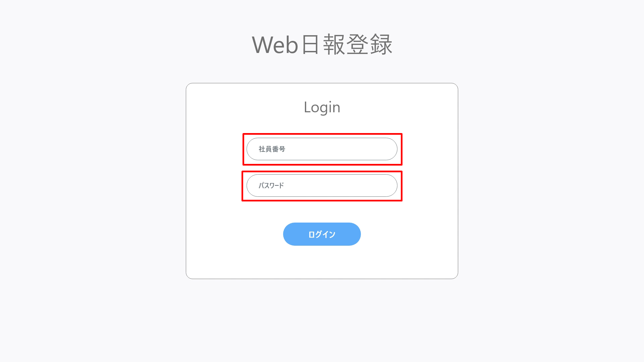Viewport: 644px width, 362px height.
Task: Select the Web日報登録 page title
Action: pyautogui.click(x=322, y=44)
